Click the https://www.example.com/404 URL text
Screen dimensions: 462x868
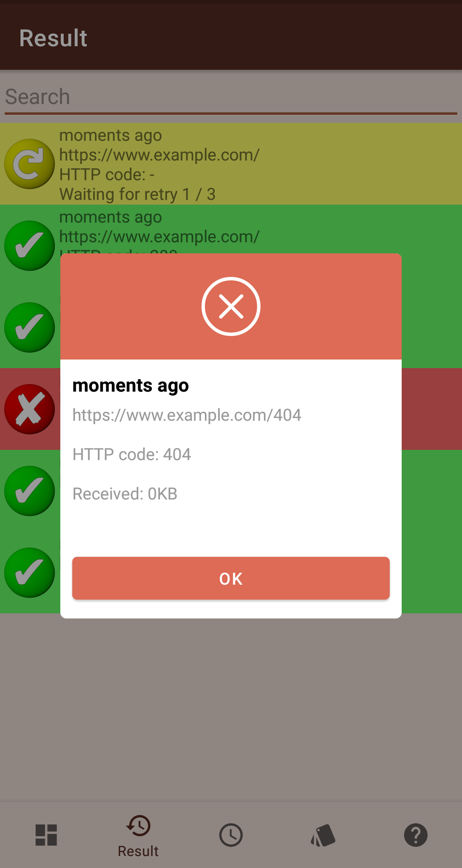coord(187,415)
